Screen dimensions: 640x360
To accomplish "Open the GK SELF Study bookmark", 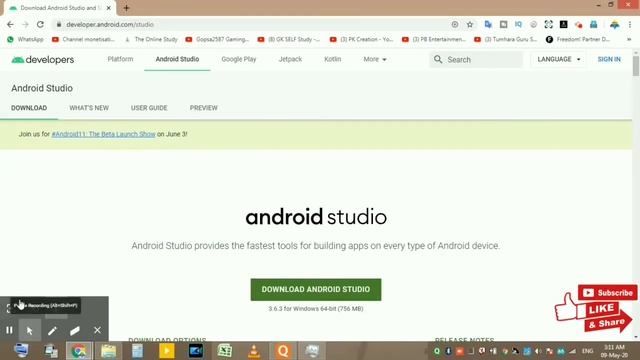I will pos(289,39).
